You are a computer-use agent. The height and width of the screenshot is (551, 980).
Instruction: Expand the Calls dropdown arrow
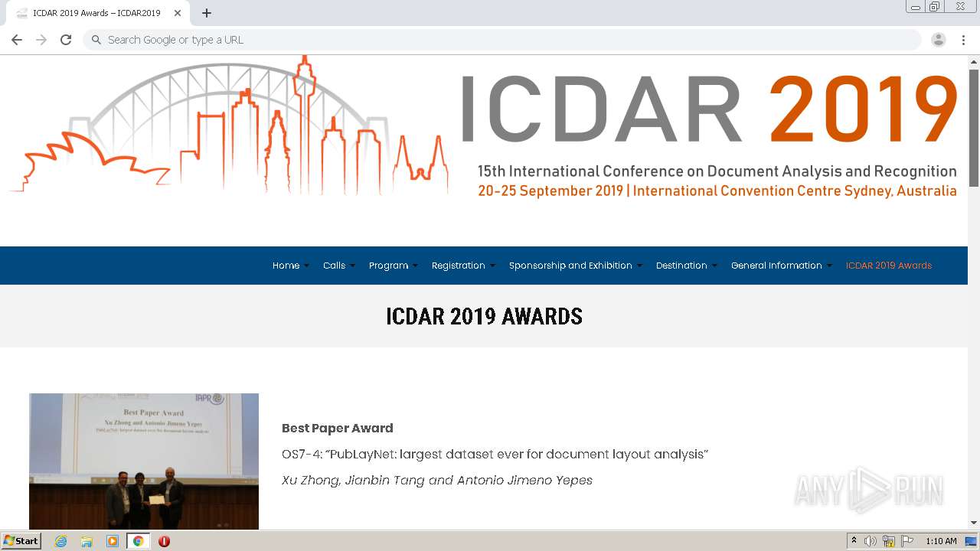pos(352,266)
